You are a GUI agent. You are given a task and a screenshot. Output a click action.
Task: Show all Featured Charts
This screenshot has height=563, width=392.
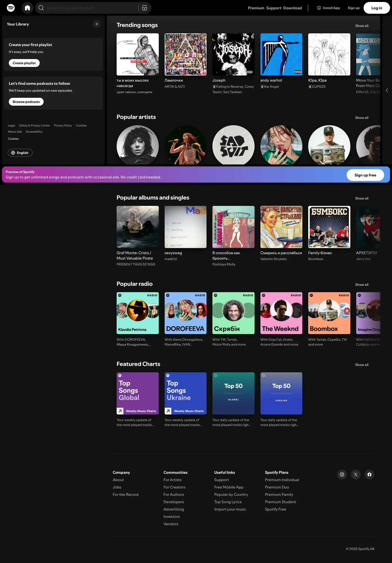tap(362, 365)
